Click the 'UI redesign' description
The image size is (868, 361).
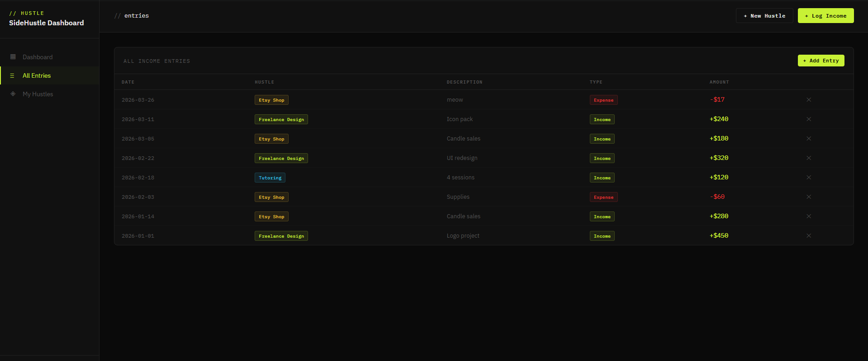[x=462, y=158]
